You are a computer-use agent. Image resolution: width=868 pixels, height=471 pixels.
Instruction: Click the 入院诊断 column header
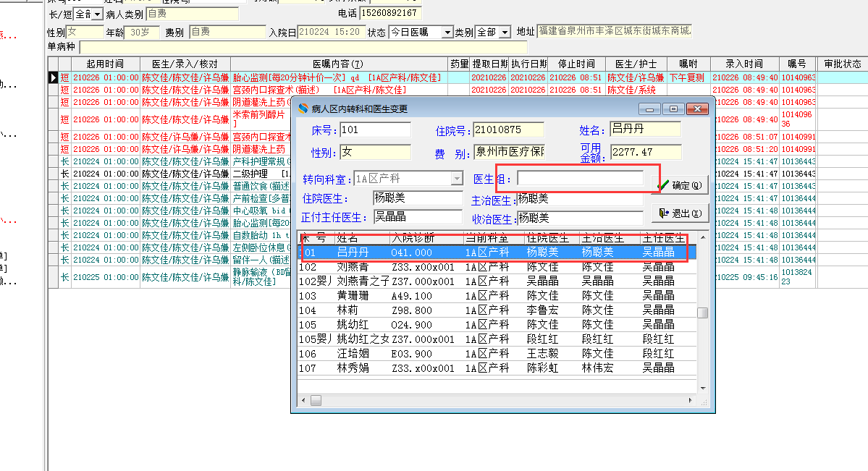click(x=426, y=238)
